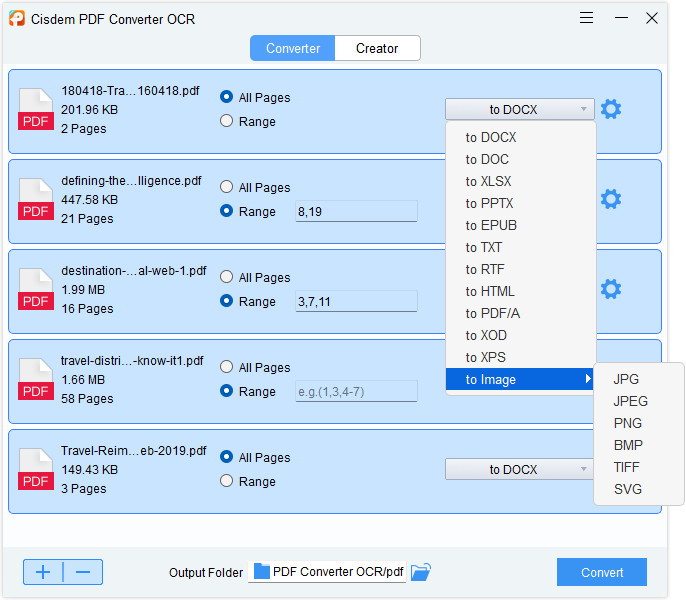Screen dimensions: 686x600
Task: Open format dropdown for Travel-Reim...eb-2019.pdf
Action: [519, 469]
